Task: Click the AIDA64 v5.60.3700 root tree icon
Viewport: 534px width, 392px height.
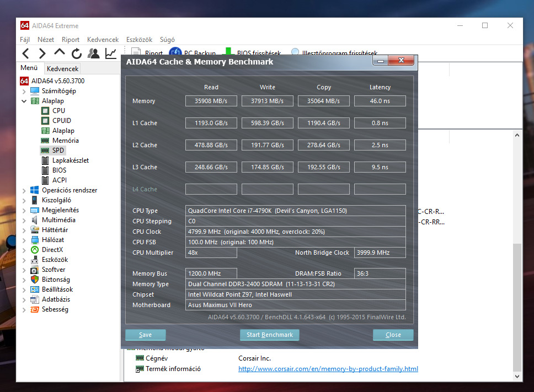Action: pyautogui.click(x=24, y=81)
